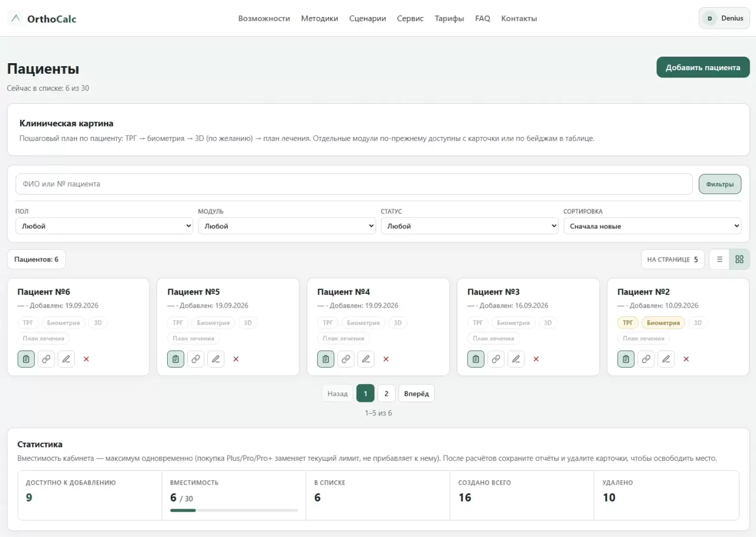Click link icon on Пациент №2 card
Image resolution: width=756 pixels, height=537 pixels.
pos(646,359)
